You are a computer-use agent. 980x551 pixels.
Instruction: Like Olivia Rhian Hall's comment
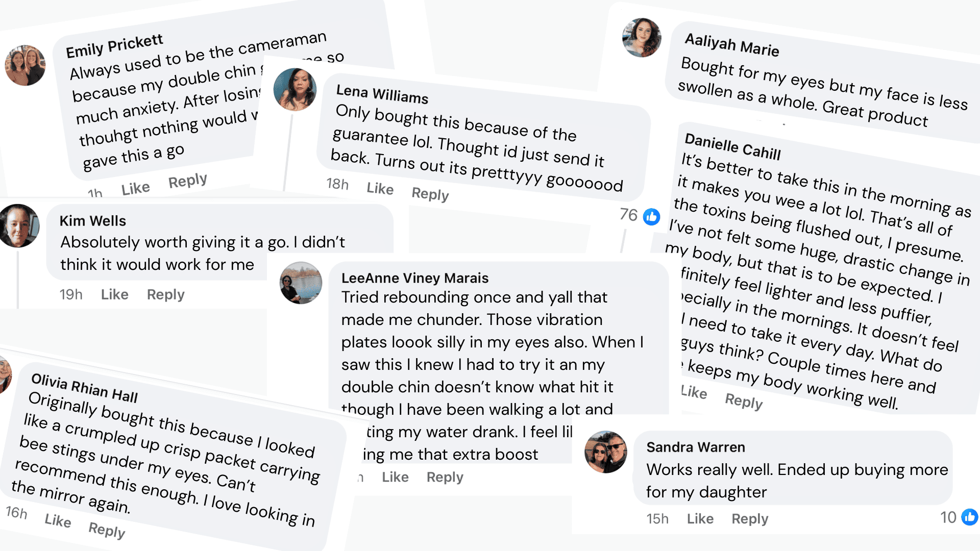pyautogui.click(x=58, y=520)
